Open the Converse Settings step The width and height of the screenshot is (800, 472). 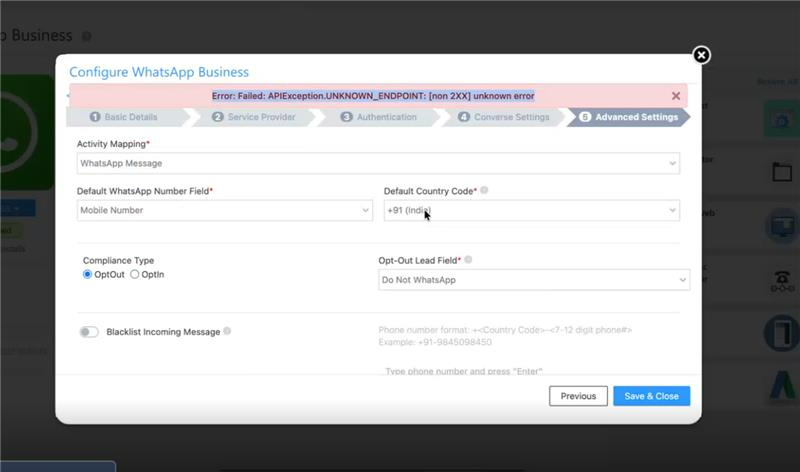504,117
